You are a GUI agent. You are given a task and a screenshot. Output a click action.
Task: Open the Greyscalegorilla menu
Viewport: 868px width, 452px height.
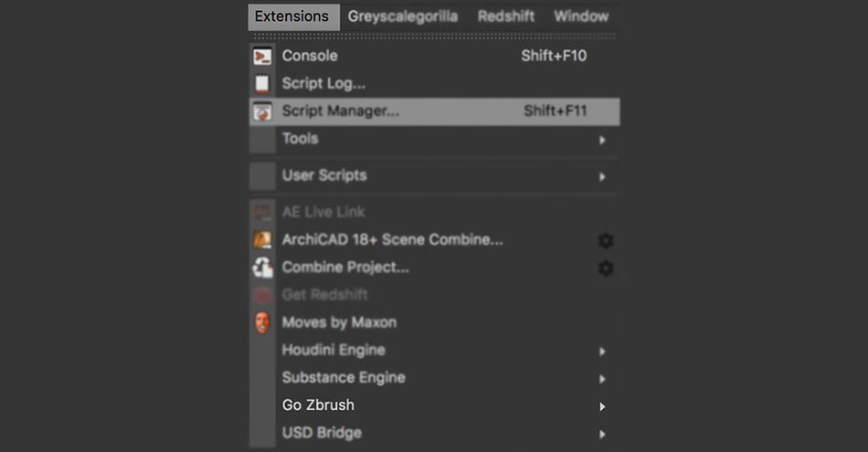tap(402, 16)
